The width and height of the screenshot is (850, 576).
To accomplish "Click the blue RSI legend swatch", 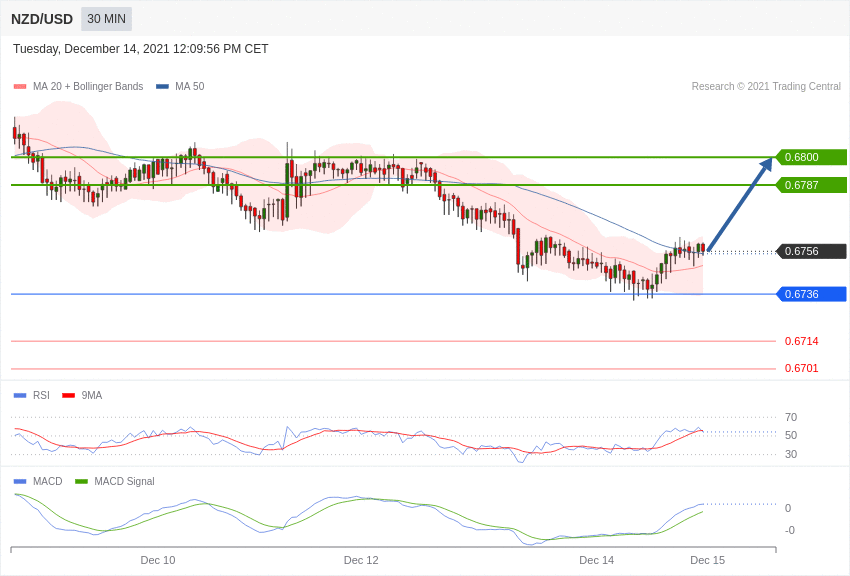I will (20, 396).
